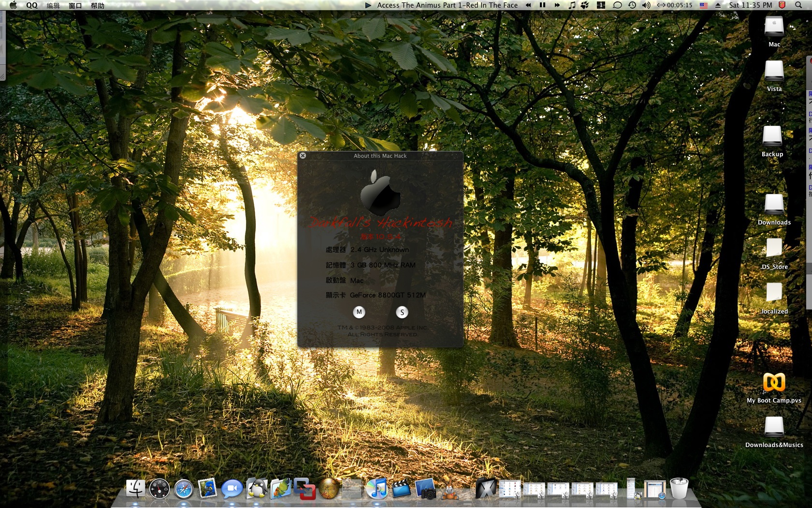Select the .localized file on desktop
The image size is (812, 508).
[x=774, y=293]
